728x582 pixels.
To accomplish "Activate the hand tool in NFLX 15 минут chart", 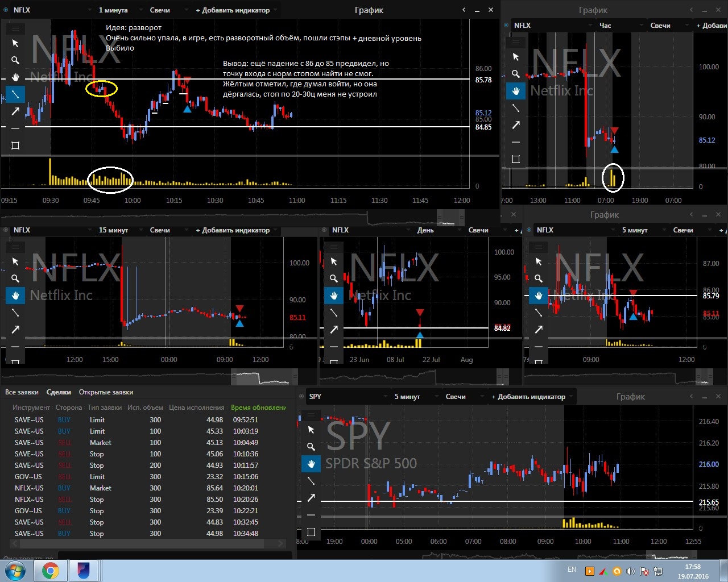I will pyautogui.click(x=15, y=296).
